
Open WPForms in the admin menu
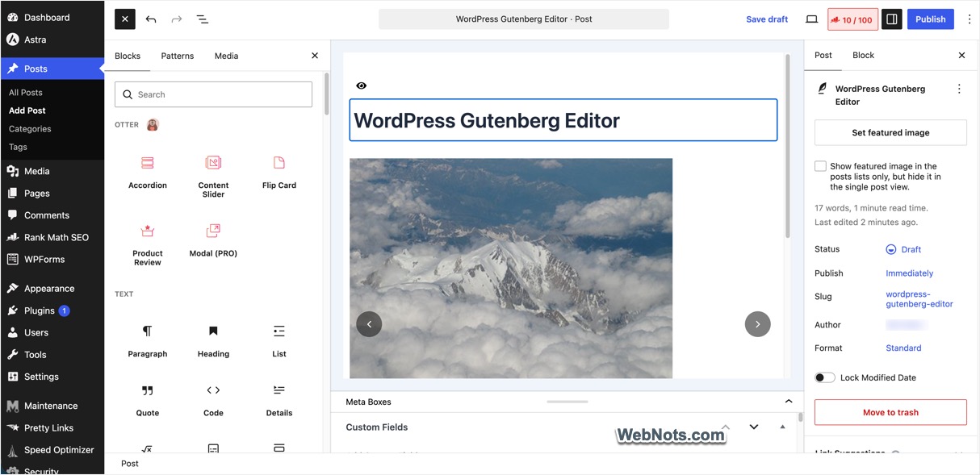coord(52,259)
